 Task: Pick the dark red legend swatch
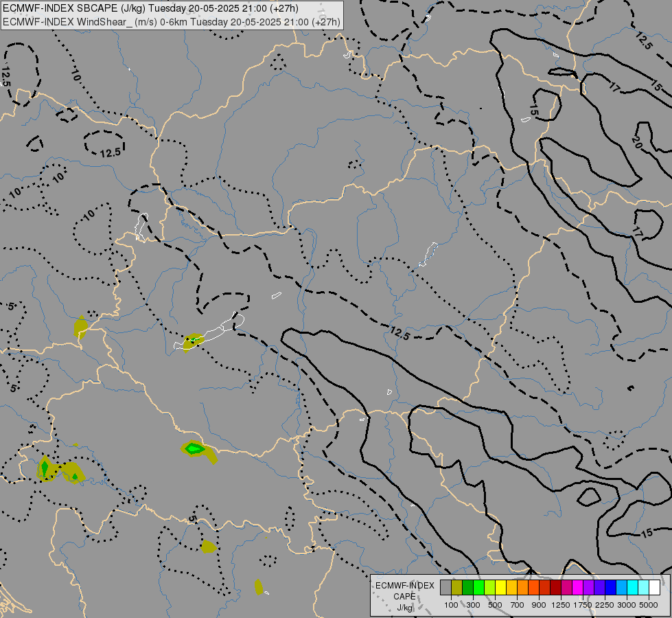[x=556, y=587]
